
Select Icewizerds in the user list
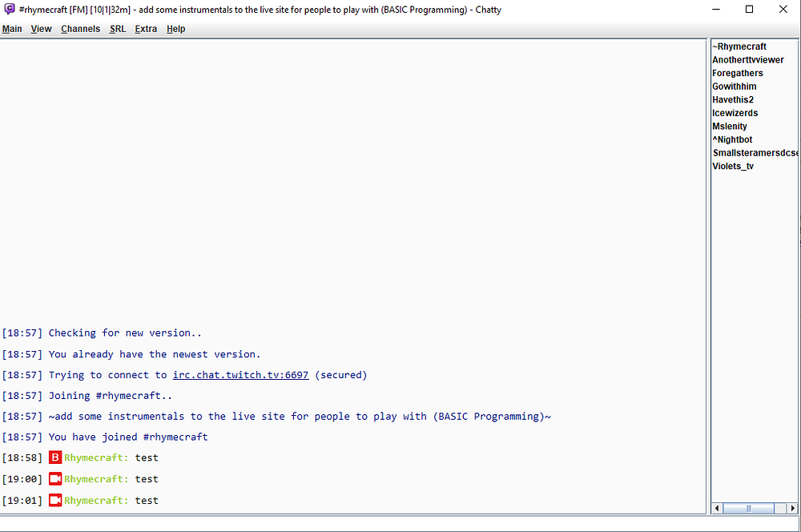coord(735,113)
